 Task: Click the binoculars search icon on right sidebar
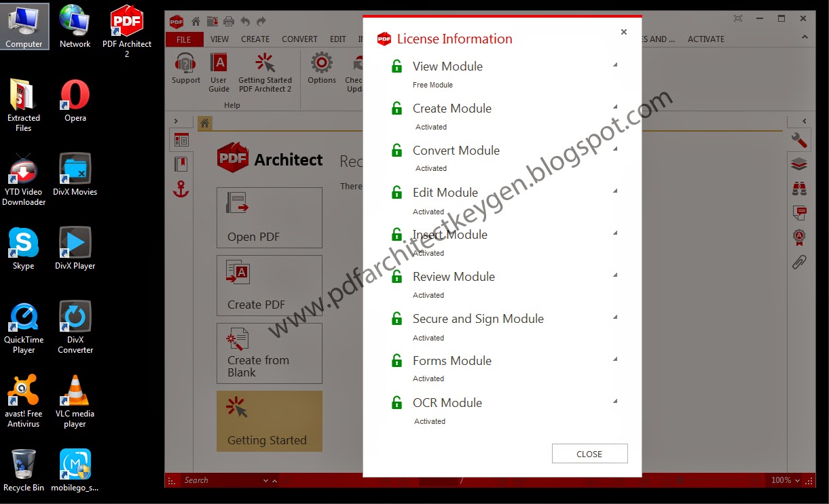coord(799,189)
